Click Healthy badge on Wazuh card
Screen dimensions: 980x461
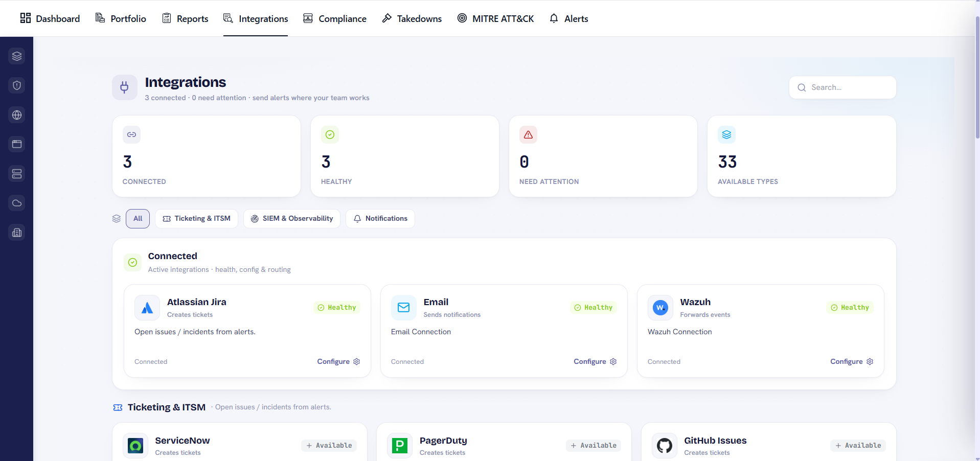point(850,308)
